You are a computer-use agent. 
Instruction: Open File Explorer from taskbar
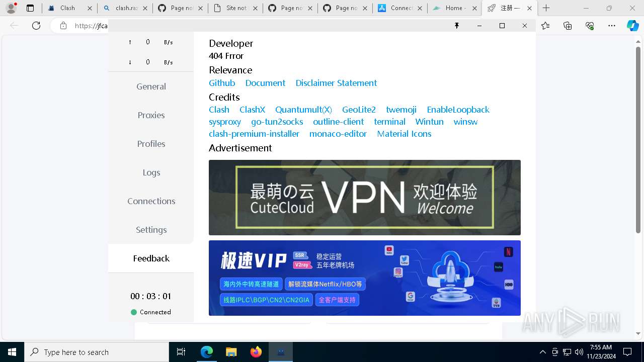[x=231, y=352]
